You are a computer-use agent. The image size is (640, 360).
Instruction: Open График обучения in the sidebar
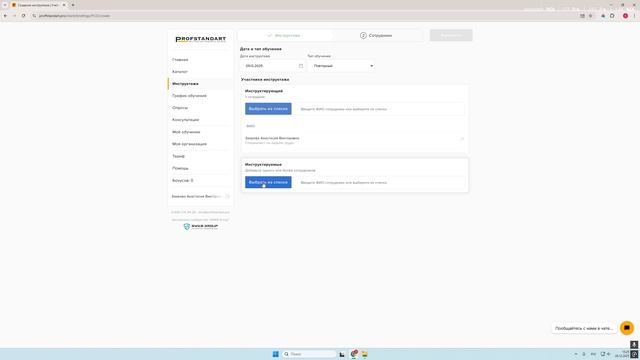pos(189,96)
